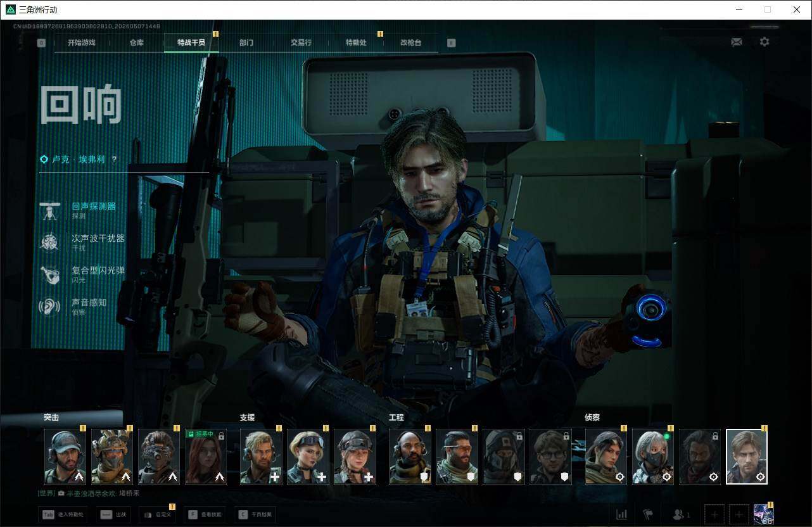Select assault operator with tan helmet and mask

[x=112, y=457]
